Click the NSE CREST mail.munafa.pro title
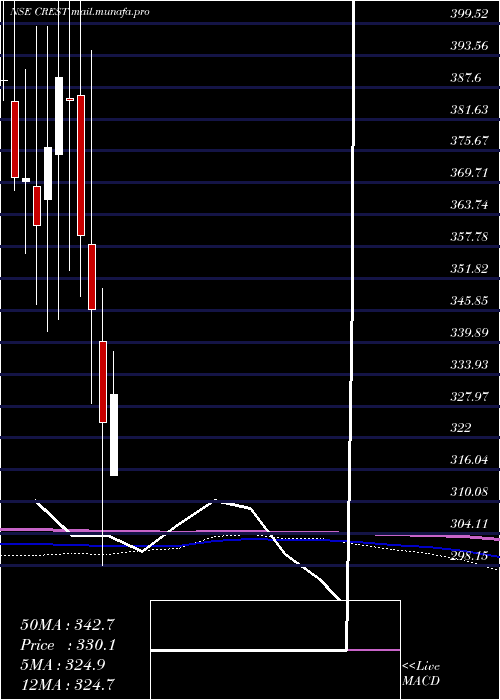 point(79,12)
